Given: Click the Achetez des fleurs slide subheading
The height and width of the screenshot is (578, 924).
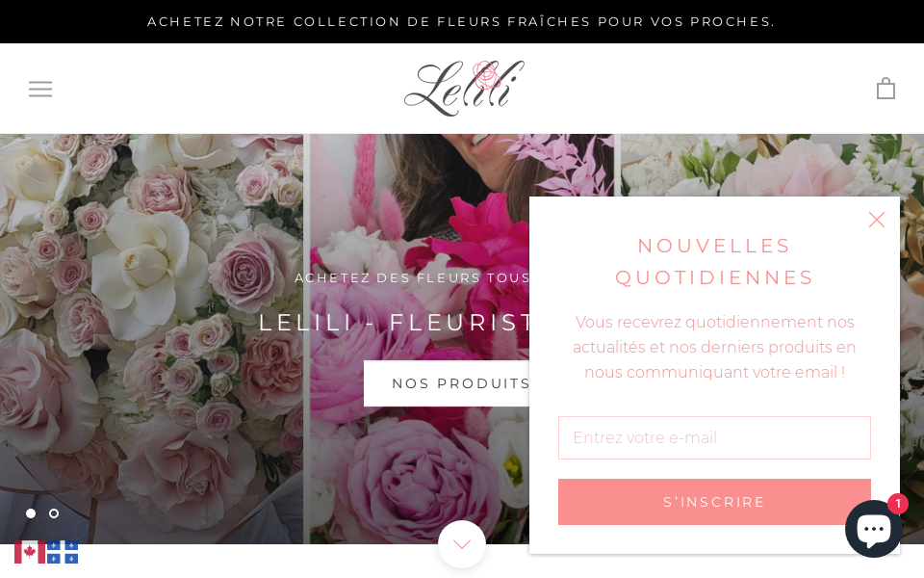Looking at the screenshot, I should pyautogui.click(x=412, y=277).
